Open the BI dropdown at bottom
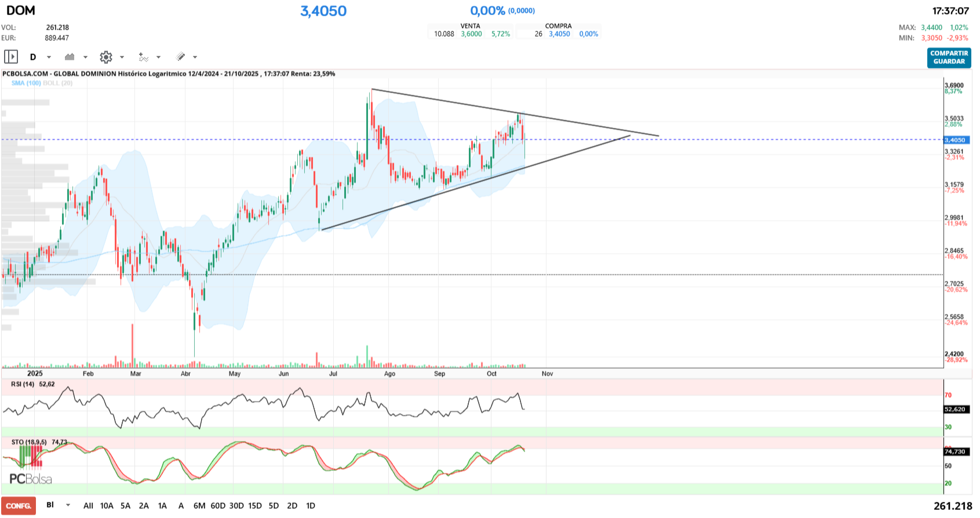The width and height of the screenshot is (980, 518). click(68, 505)
